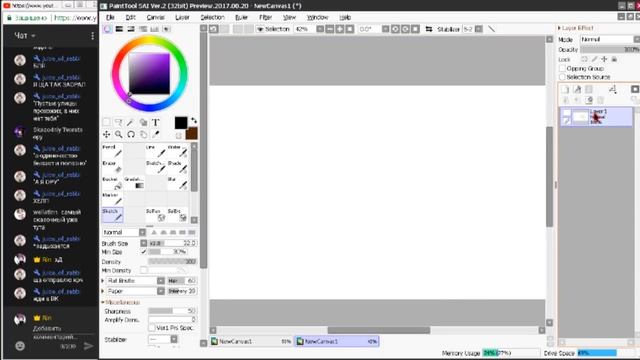Select the color wheel view icon

click(107, 29)
